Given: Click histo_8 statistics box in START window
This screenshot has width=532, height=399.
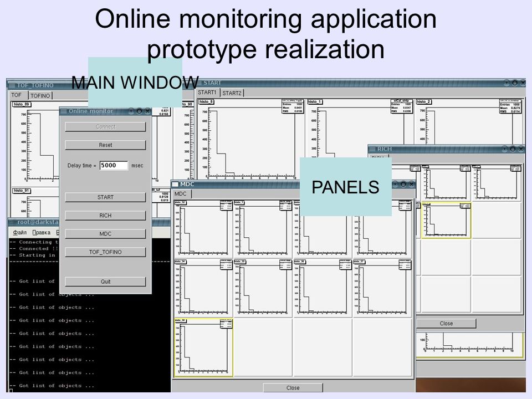Looking at the screenshot, I should pos(293,106).
